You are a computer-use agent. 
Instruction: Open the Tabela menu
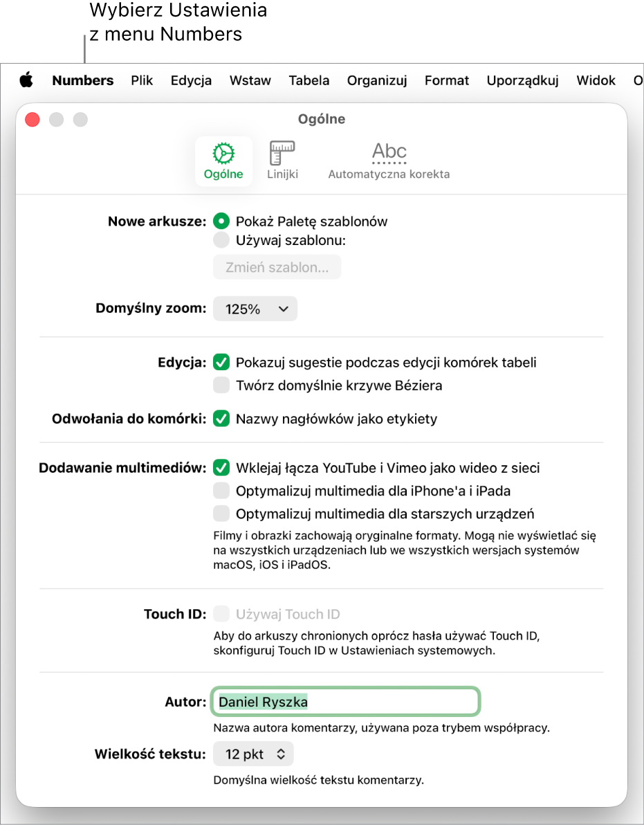pos(309,80)
